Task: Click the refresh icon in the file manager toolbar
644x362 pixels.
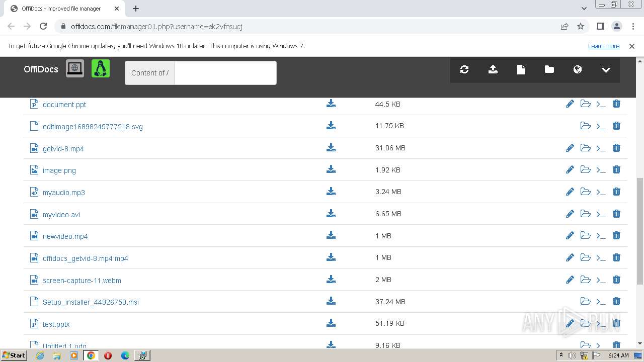Action: (464, 70)
